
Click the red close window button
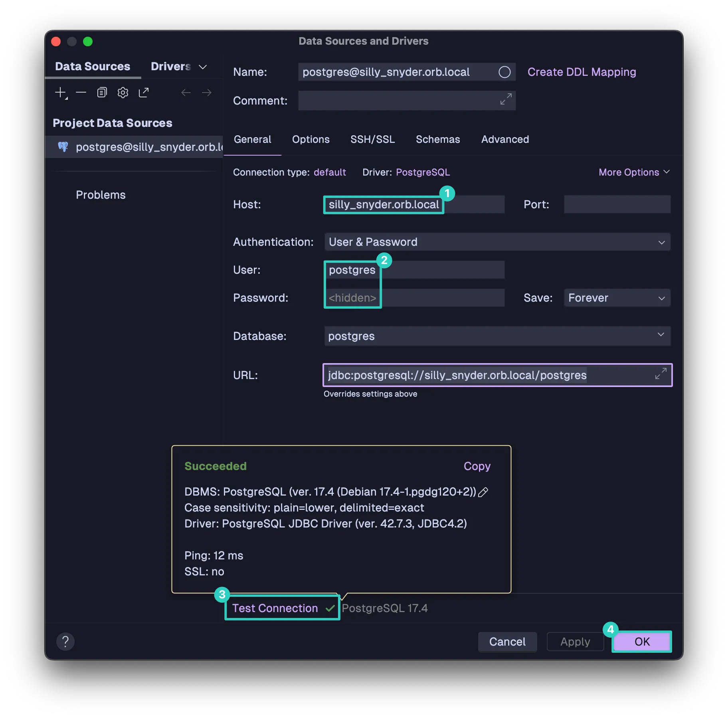point(56,41)
